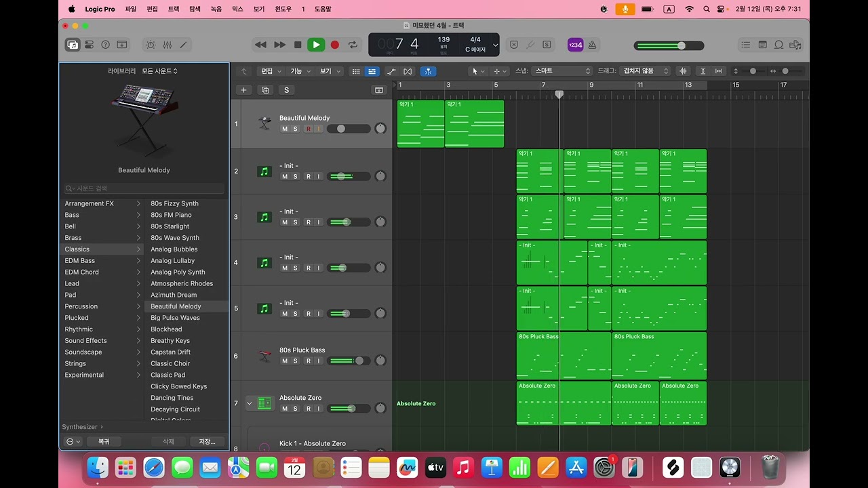
Task: Click the 복귀 button in Library
Action: [104, 441]
